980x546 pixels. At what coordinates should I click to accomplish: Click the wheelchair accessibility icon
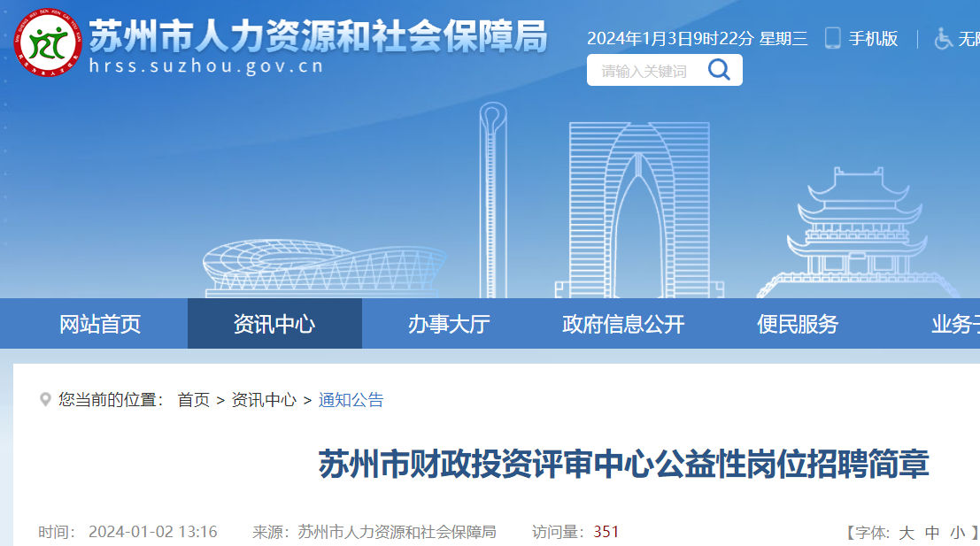coord(943,39)
